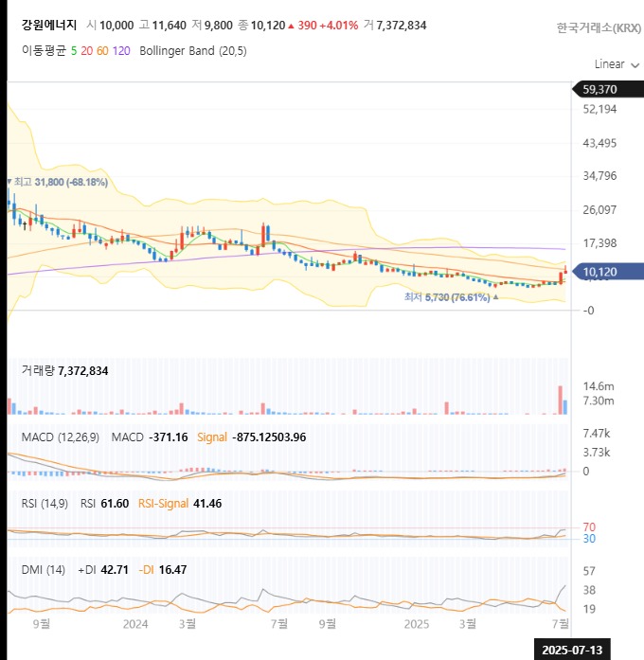Click the 59,370 price axis tag

coord(608,89)
